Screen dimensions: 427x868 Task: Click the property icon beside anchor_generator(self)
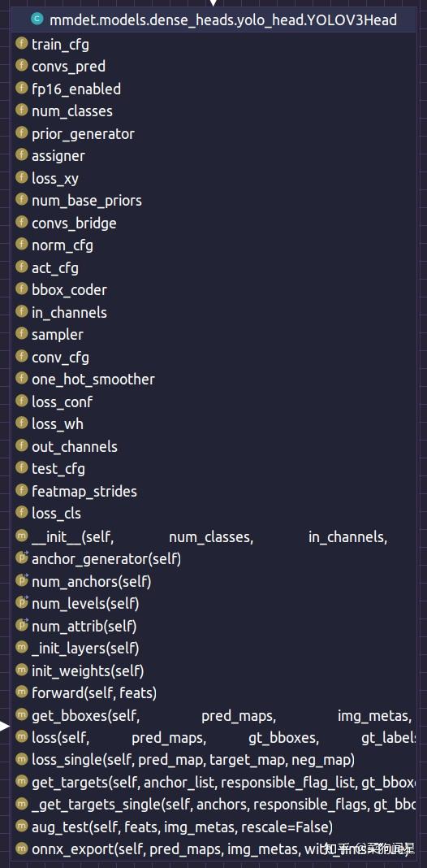(22, 558)
